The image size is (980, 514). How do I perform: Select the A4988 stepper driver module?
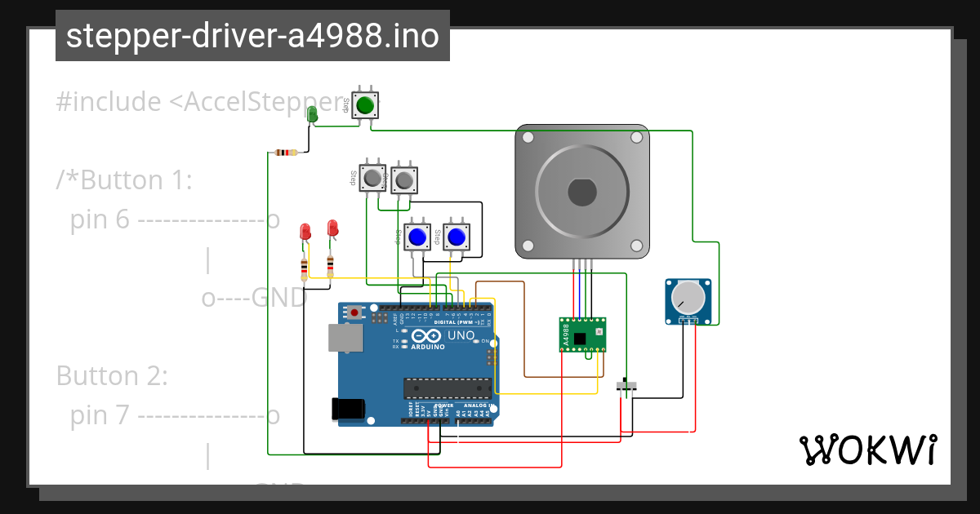click(581, 333)
